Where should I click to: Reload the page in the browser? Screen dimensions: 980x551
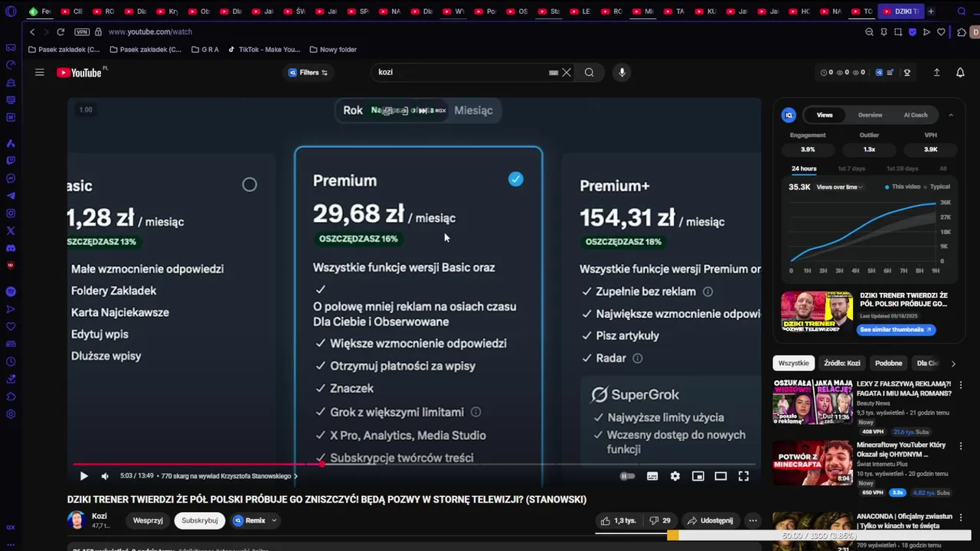(60, 32)
